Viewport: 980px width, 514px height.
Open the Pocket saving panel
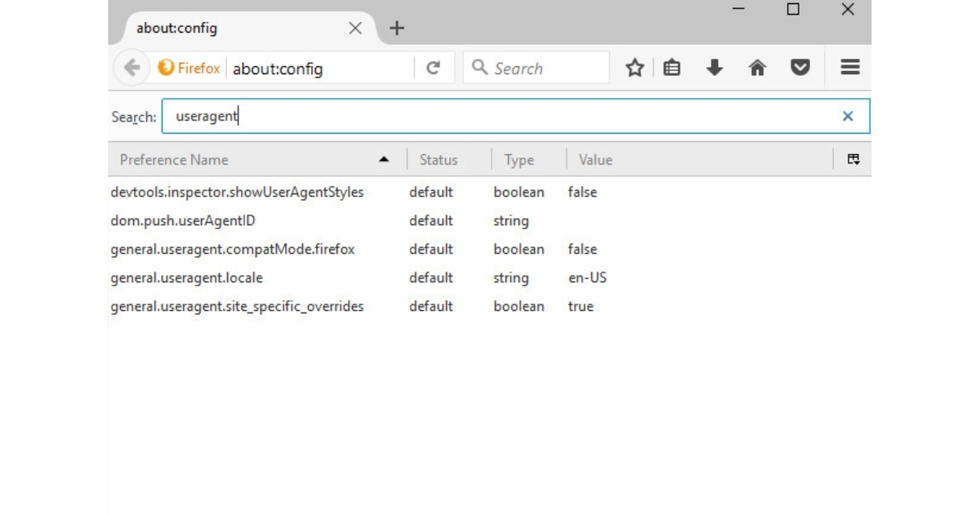(800, 68)
